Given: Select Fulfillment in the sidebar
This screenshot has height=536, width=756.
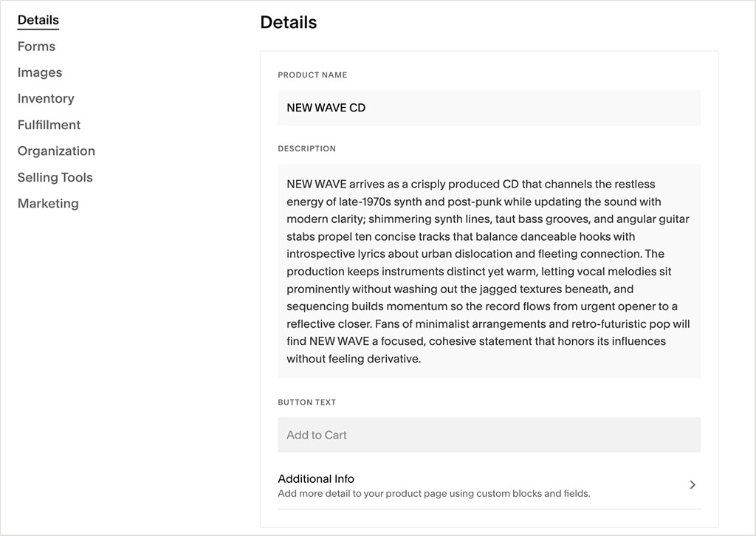Looking at the screenshot, I should pyautogui.click(x=49, y=125).
